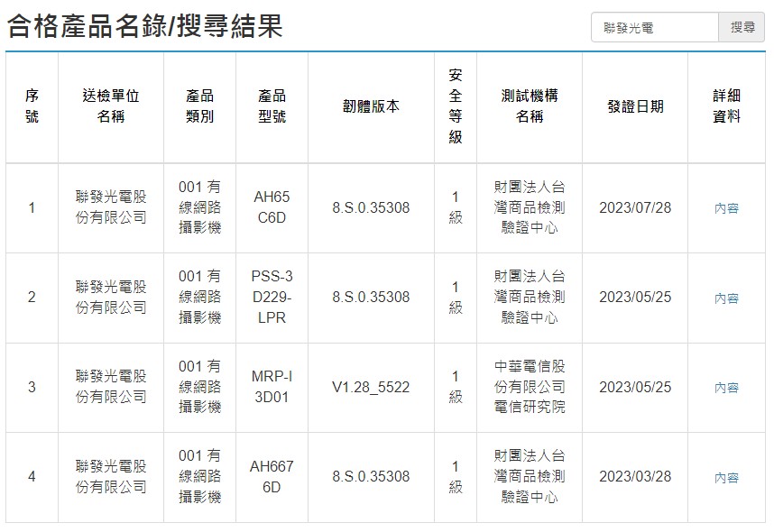Open 內容 link for MRP-I3D01 row
The image size is (774, 532).
point(726,388)
